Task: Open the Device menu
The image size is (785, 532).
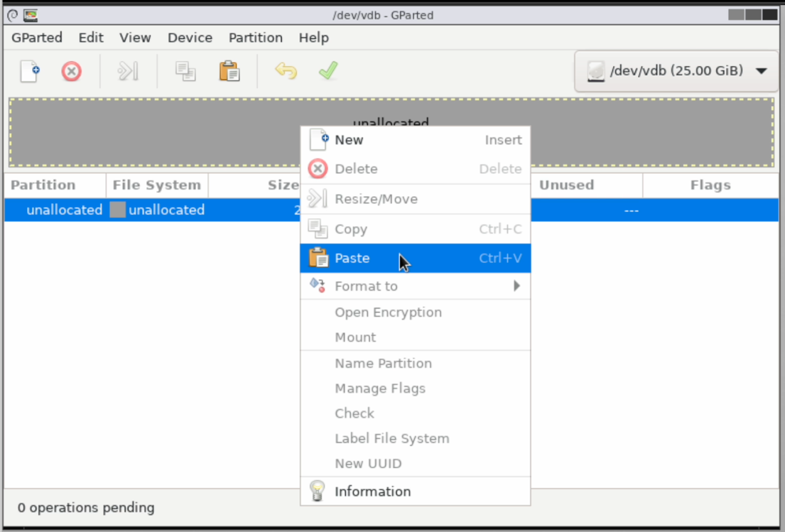Action: click(190, 38)
